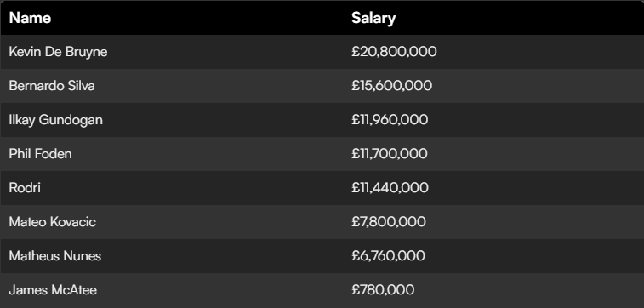Click the £780,000 salary value
This screenshot has height=308, width=644.
383,290
